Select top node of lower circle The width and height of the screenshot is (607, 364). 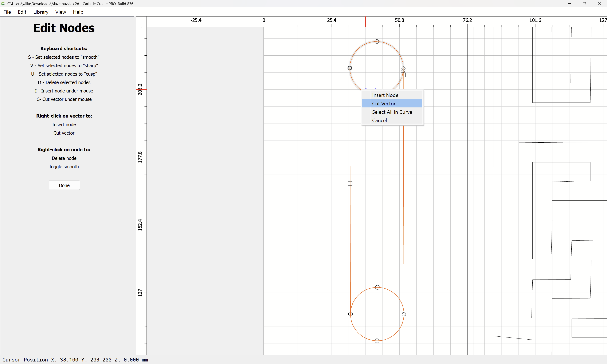(x=377, y=287)
